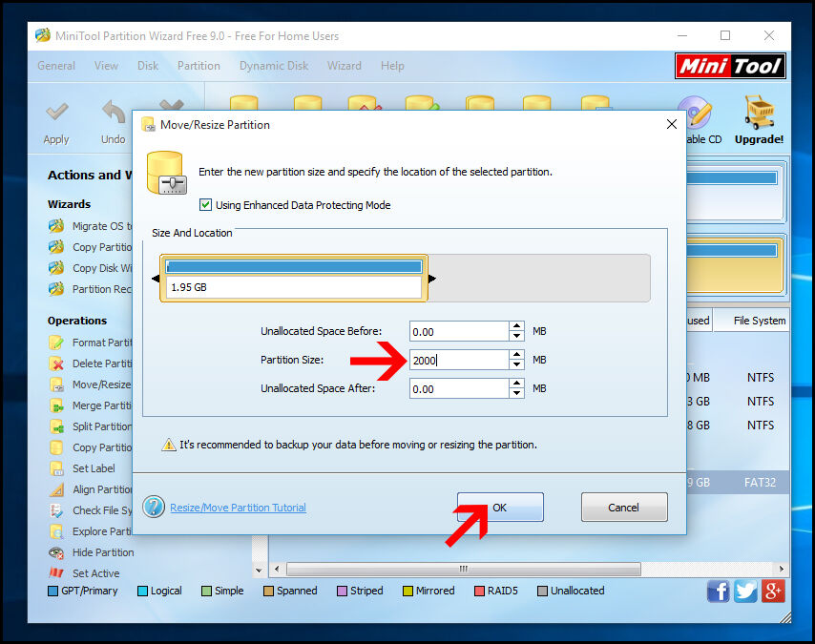This screenshot has height=644, width=815.
Task: Increase Unallocated Space Before with up arrow
Action: [516, 326]
